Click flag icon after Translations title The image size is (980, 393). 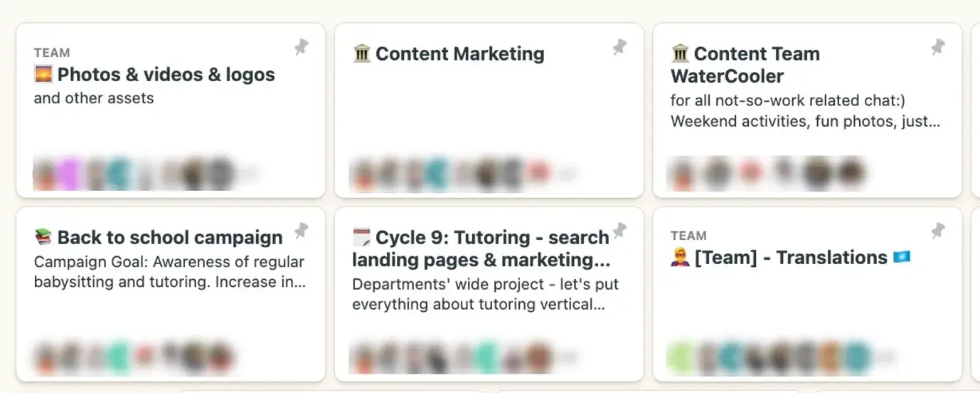902,257
